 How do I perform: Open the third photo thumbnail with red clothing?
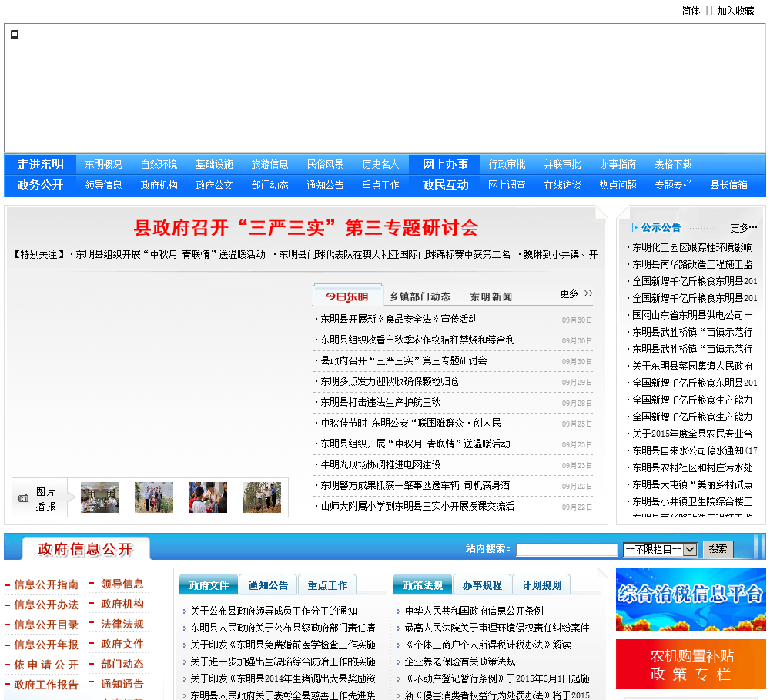click(x=208, y=497)
